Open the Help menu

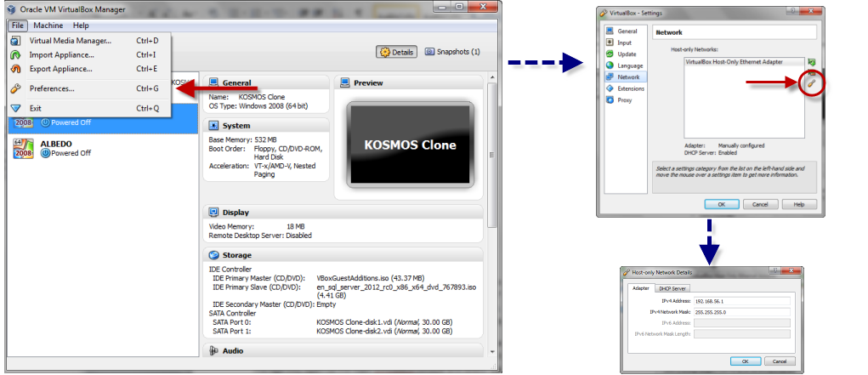point(81,26)
